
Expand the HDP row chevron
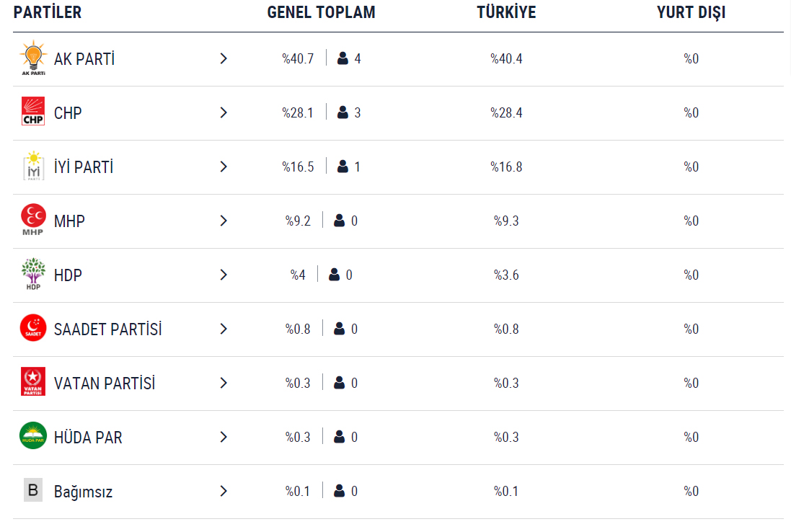[224, 275]
